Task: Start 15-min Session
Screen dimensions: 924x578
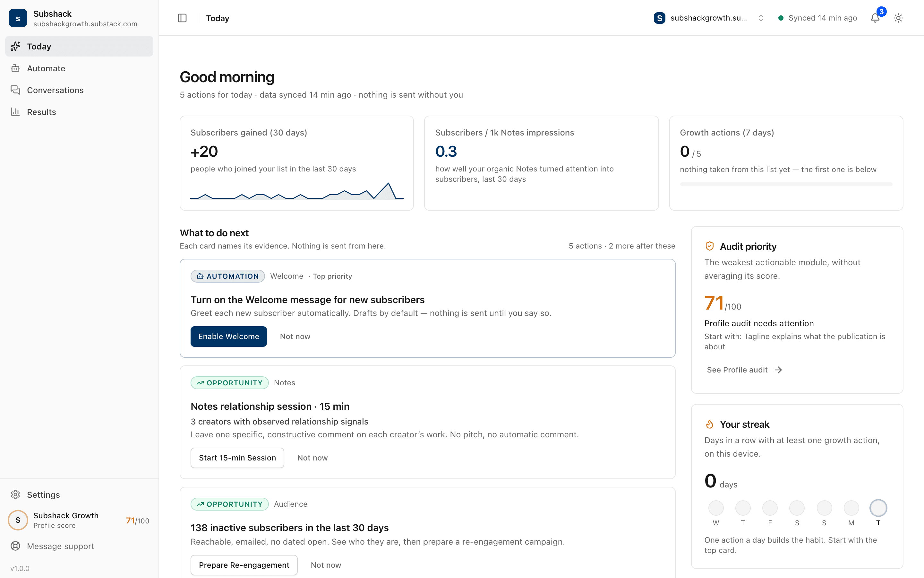Action: (237, 458)
